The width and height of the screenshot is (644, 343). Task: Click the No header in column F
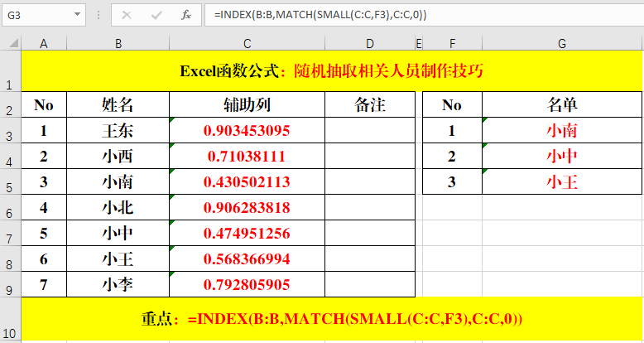pyautogui.click(x=452, y=104)
